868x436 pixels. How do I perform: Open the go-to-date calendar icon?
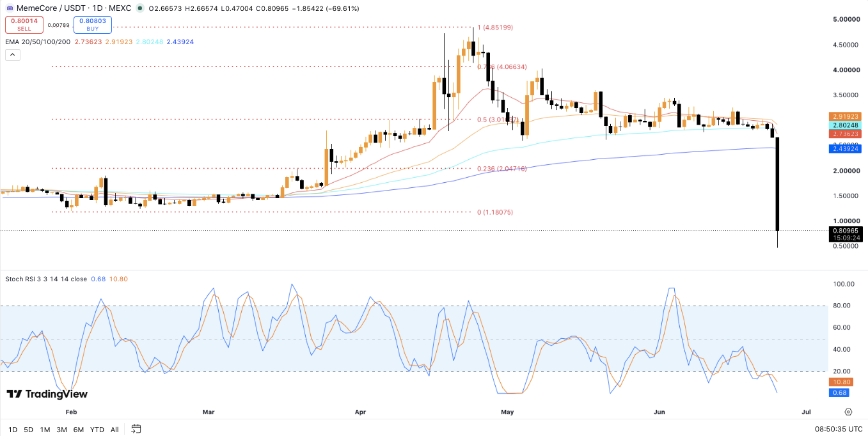(136, 429)
